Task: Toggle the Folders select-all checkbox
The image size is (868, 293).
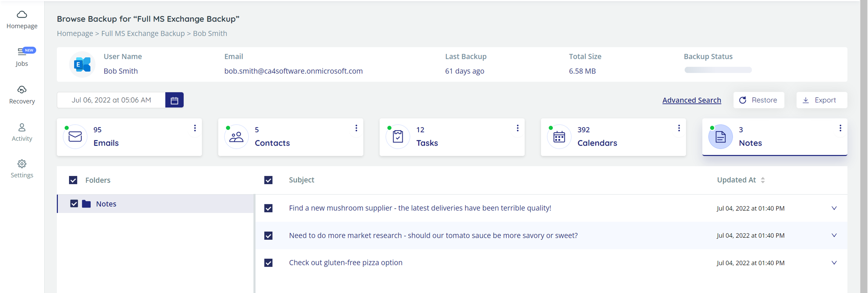Action: point(73,180)
